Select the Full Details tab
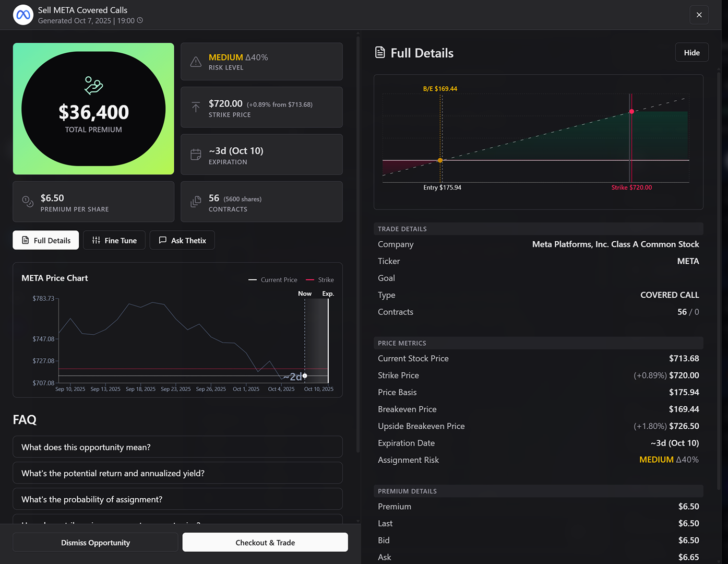Screen dimensions: 728x564 (x=46, y=240)
